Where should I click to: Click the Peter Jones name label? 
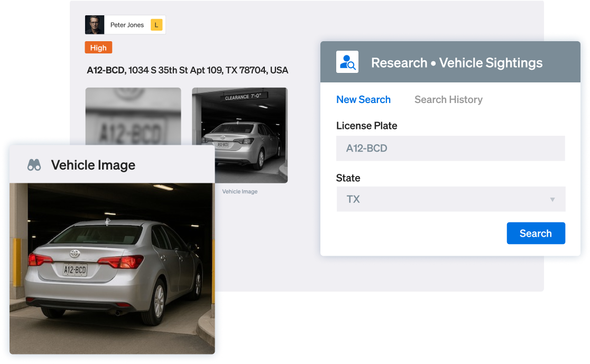(127, 25)
